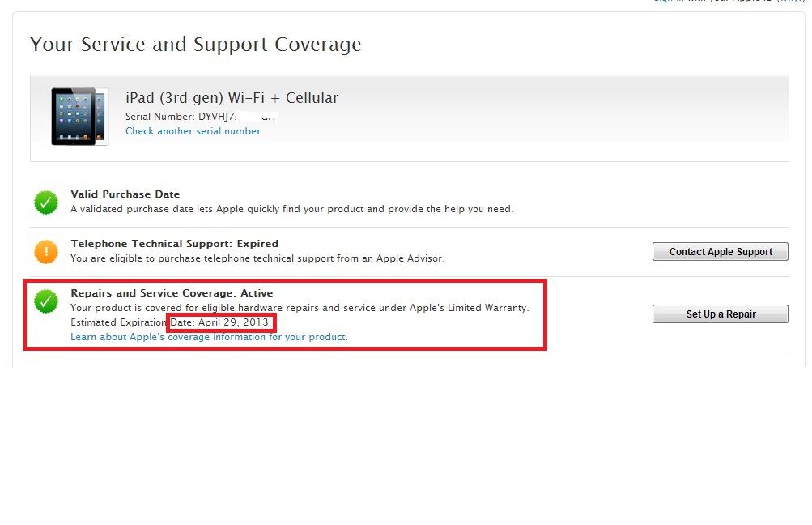Screen dimensions: 812x525
Task: Click the April 29, 2013 expiration date
Action: [x=233, y=322]
